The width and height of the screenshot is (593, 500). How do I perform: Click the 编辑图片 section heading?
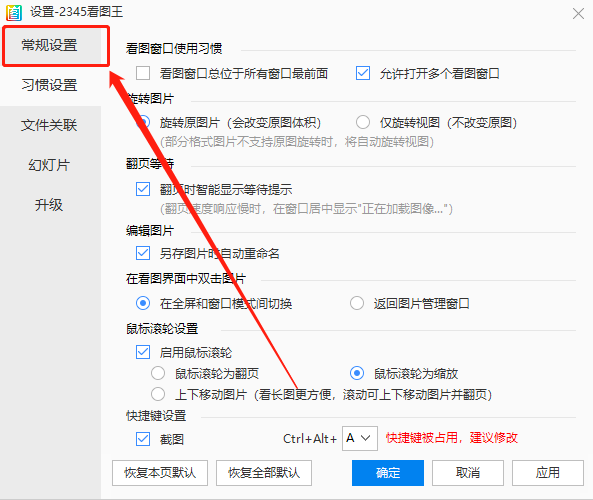coord(150,230)
